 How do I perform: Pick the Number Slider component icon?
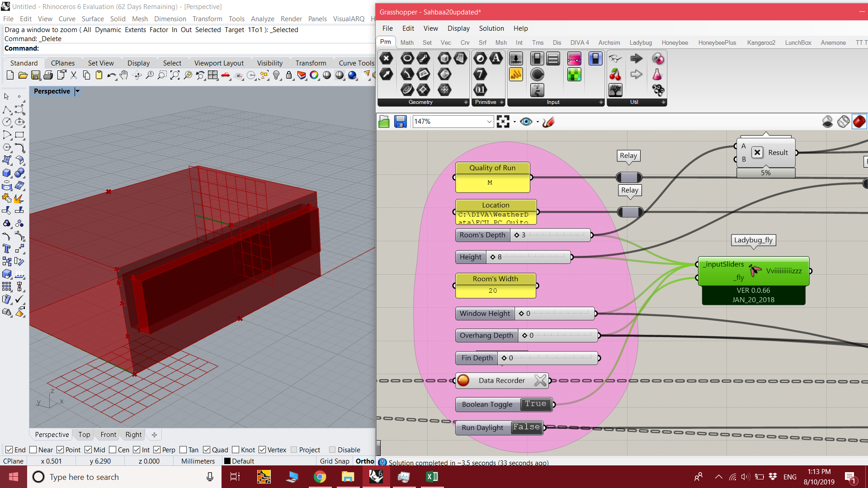coord(516,59)
